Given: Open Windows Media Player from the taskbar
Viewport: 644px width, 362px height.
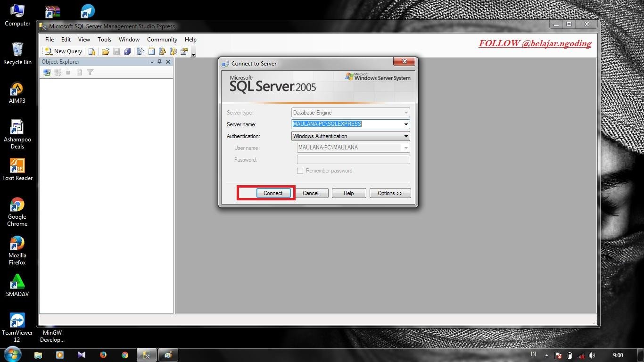Looking at the screenshot, I should [x=60, y=355].
